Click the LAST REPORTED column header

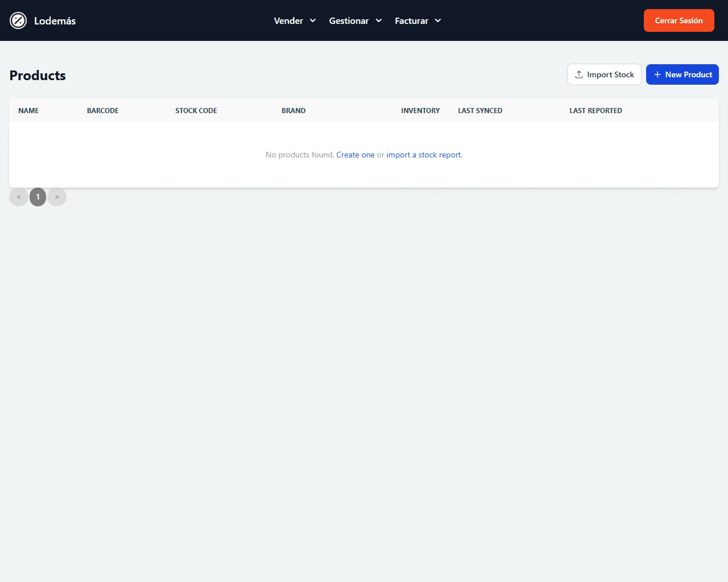pyautogui.click(x=595, y=111)
